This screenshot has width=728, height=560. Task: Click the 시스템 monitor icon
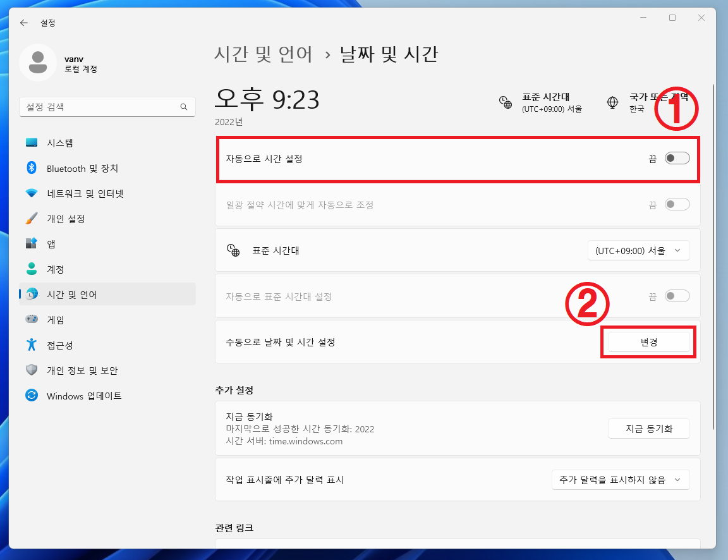tap(32, 143)
